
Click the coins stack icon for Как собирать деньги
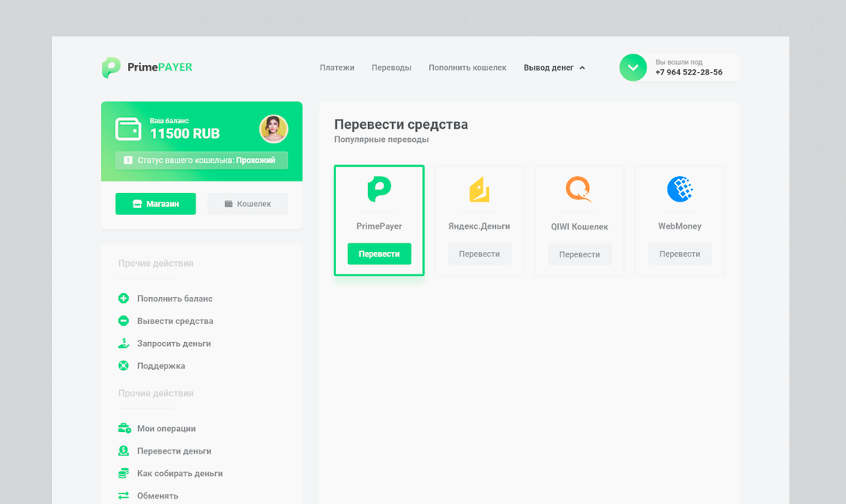click(x=123, y=473)
